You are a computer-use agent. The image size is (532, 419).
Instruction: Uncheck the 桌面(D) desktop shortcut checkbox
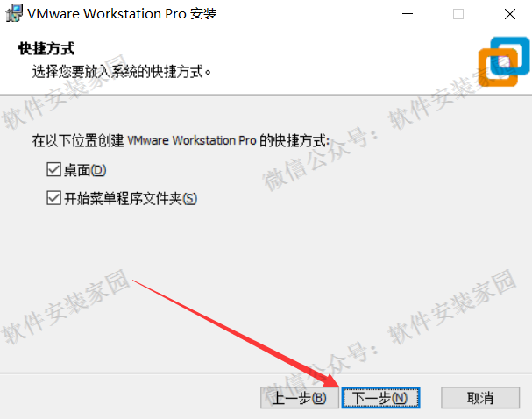tap(53, 169)
